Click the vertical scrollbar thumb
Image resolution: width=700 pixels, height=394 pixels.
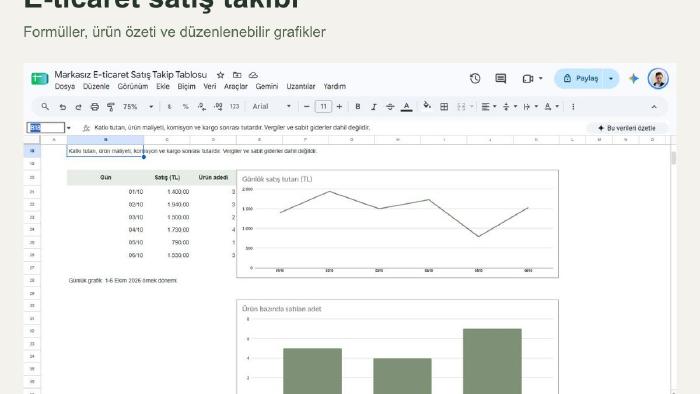673,158
